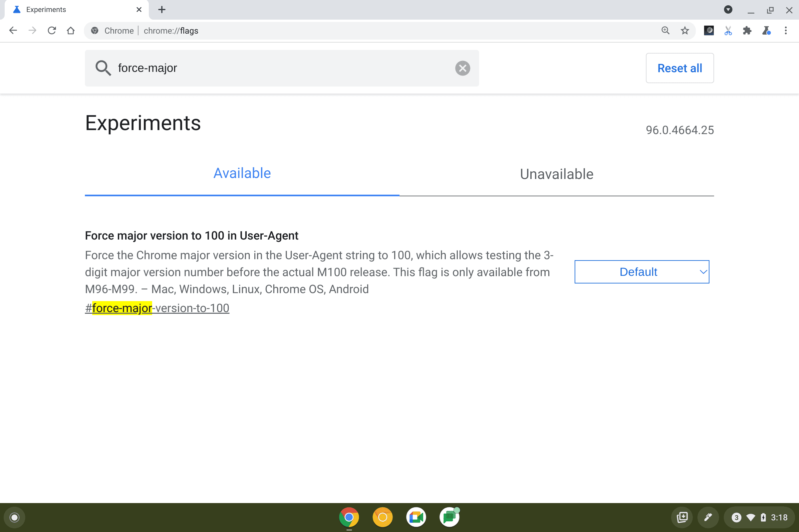Click the Google Meet icon in taskbar
The image size is (799, 532).
[x=416, y=517]
